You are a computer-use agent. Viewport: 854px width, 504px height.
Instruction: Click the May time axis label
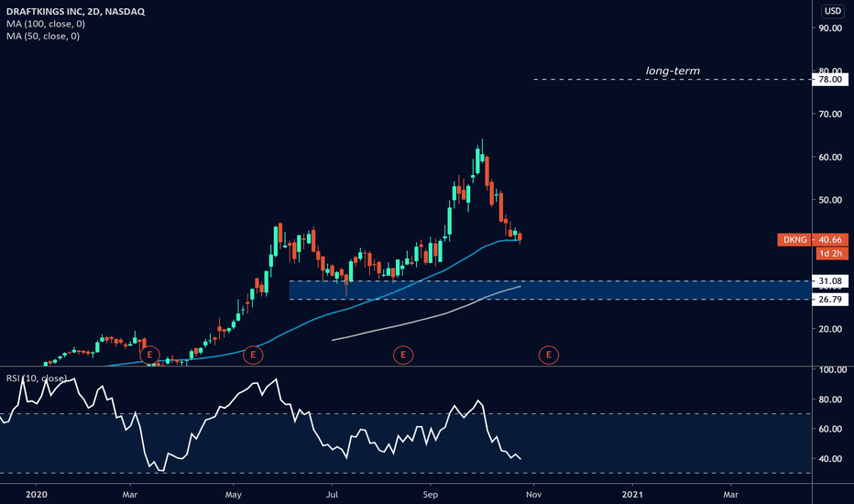pyautogui.click(x=233, y=495)
